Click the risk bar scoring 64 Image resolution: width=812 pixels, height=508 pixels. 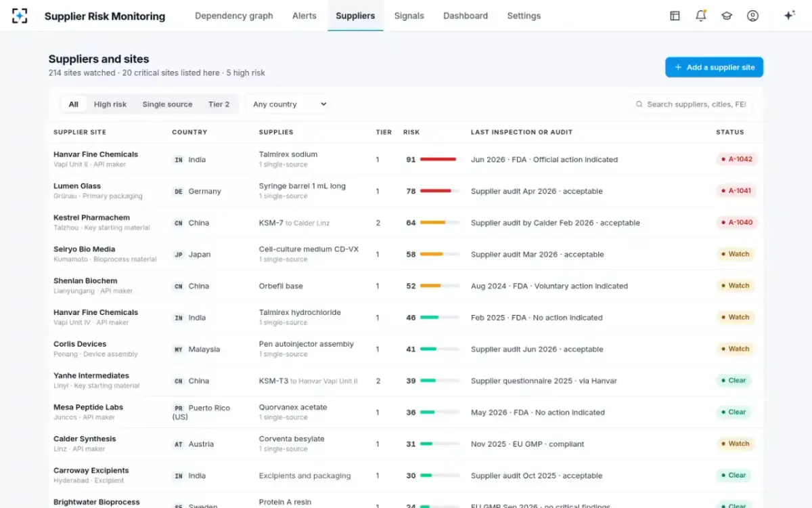point(440,223)
